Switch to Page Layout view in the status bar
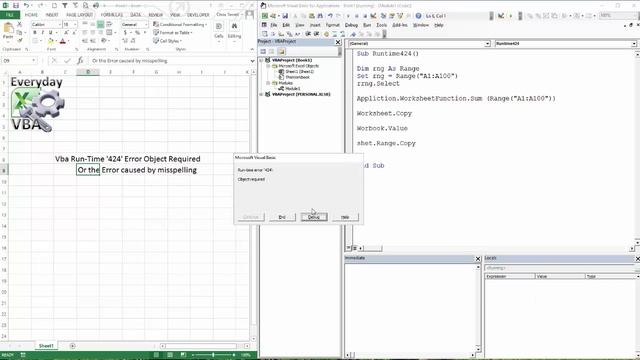 coord(170,355)
